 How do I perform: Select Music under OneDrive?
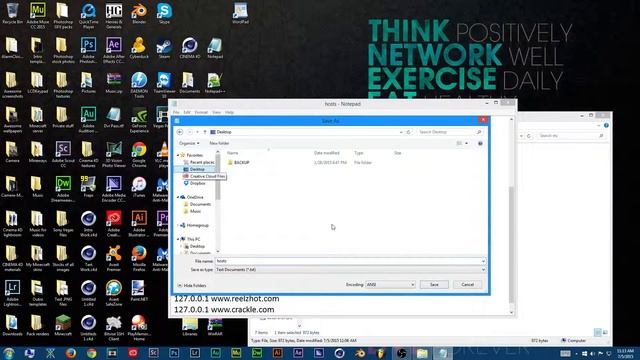point(192,211)
